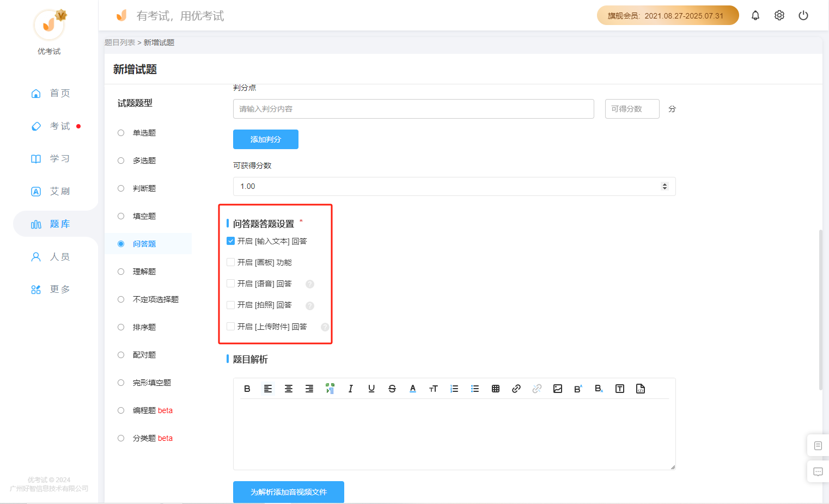The height and width of the screenshot is (504, 829).
Task: Click the 优考试 logo avatar
Action: (50, 24)
